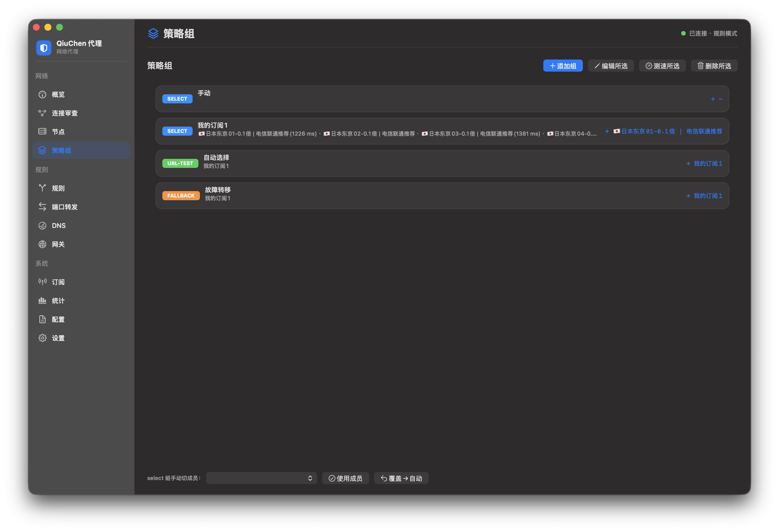Go to 连接审查 in the sidebar

click(81, 113)
